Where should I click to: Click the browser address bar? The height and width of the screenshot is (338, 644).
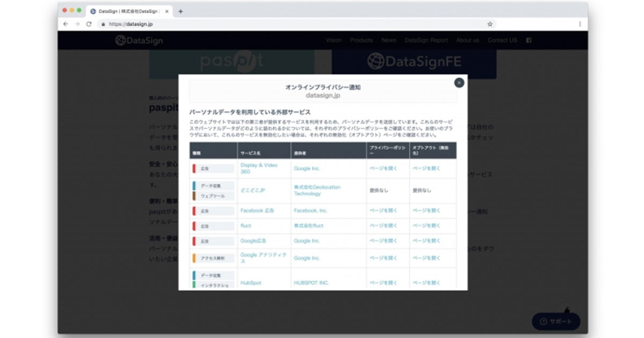[x=215, y=25]
